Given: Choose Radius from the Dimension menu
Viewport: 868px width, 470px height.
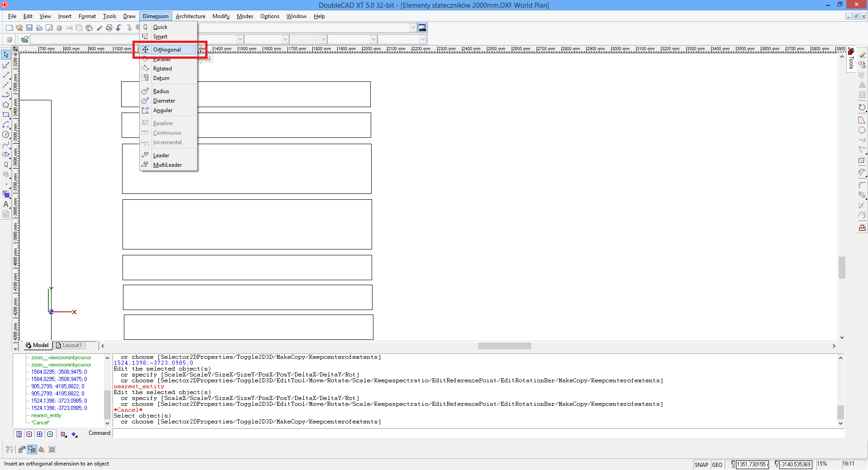Looking at the screenshot, I should click(x=161, y=91).
